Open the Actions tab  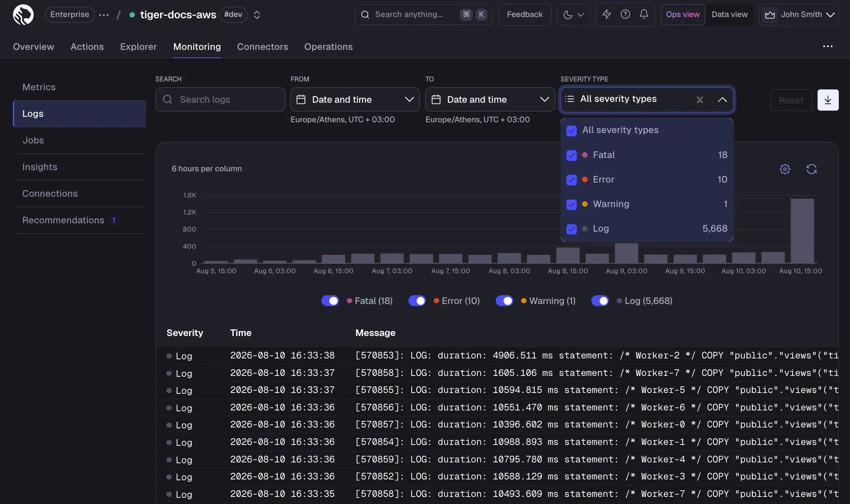(x=87, y=47)
